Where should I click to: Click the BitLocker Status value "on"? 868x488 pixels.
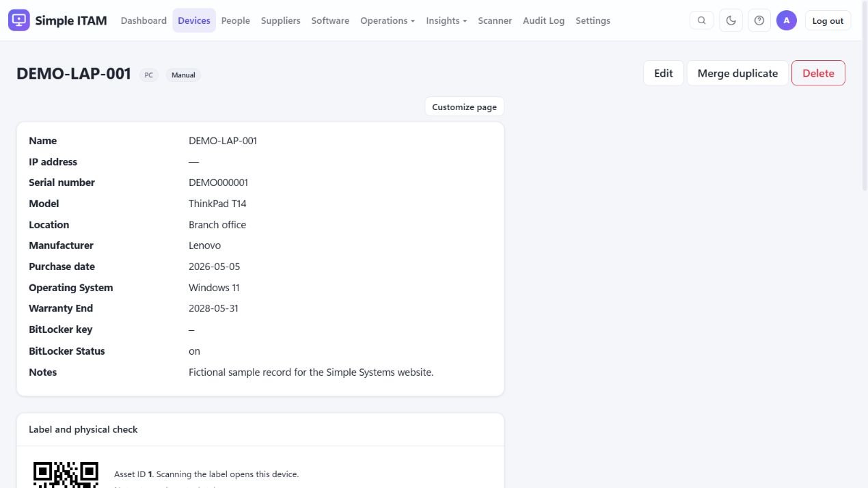point(195,351)
